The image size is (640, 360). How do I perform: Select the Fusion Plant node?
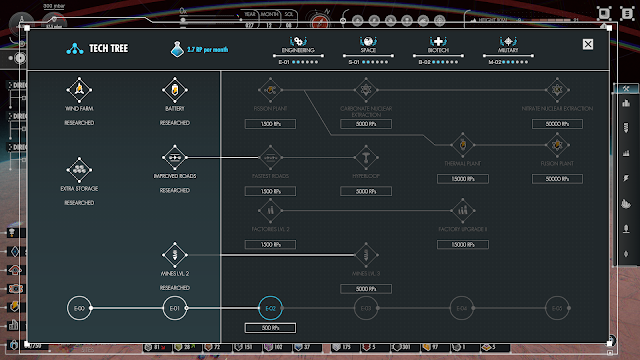[557, 145]
